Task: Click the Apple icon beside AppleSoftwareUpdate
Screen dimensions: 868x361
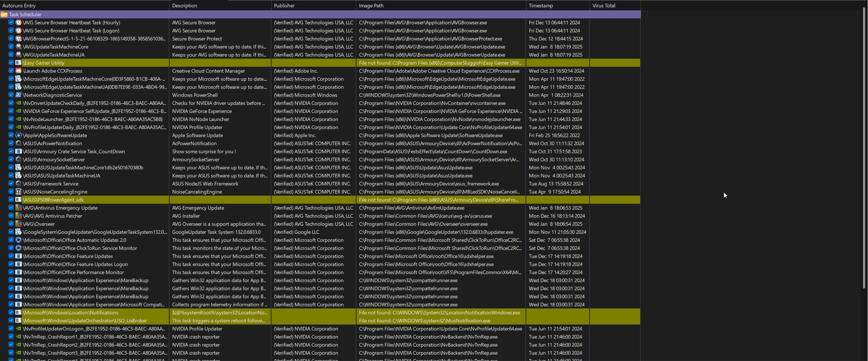Action: (x=19, y=135)
